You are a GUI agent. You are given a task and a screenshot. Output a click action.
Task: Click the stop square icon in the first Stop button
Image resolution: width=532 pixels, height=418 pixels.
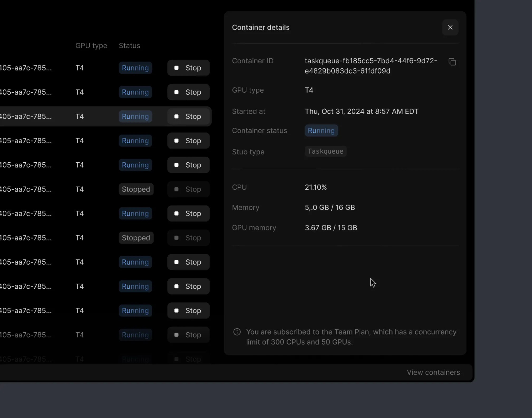click(x=176, y=68)
